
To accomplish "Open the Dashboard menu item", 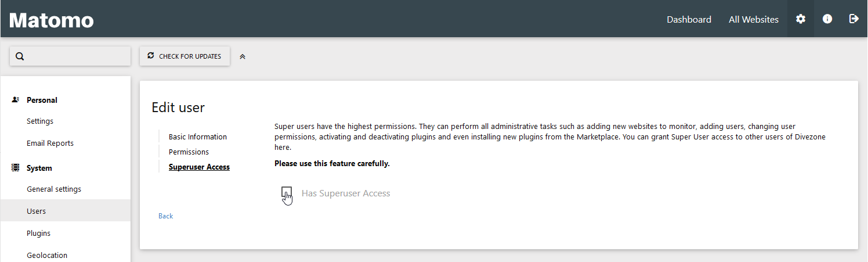I will coord(689,19).
